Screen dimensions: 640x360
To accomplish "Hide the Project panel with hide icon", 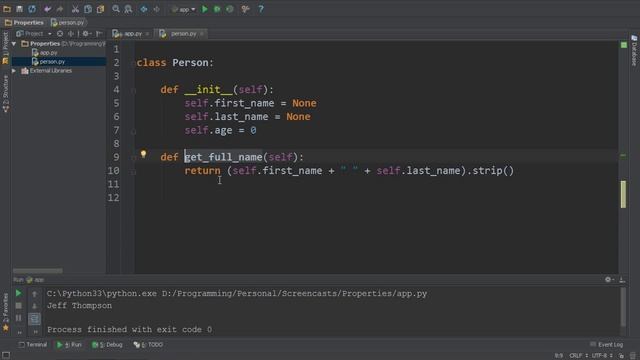I will [x=99, y=33].
